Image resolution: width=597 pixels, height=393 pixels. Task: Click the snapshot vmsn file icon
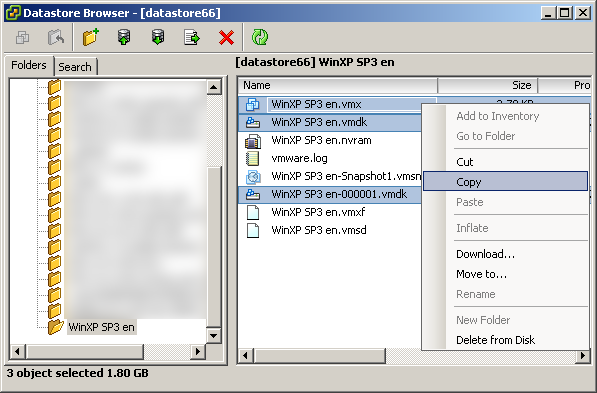(x=253, y=176)
